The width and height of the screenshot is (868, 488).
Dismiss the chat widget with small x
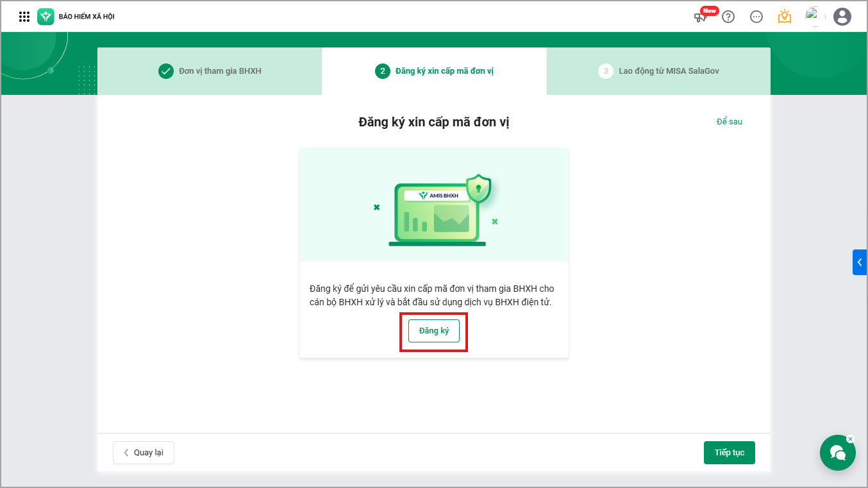pyautogui.click(x=850, y=439)
